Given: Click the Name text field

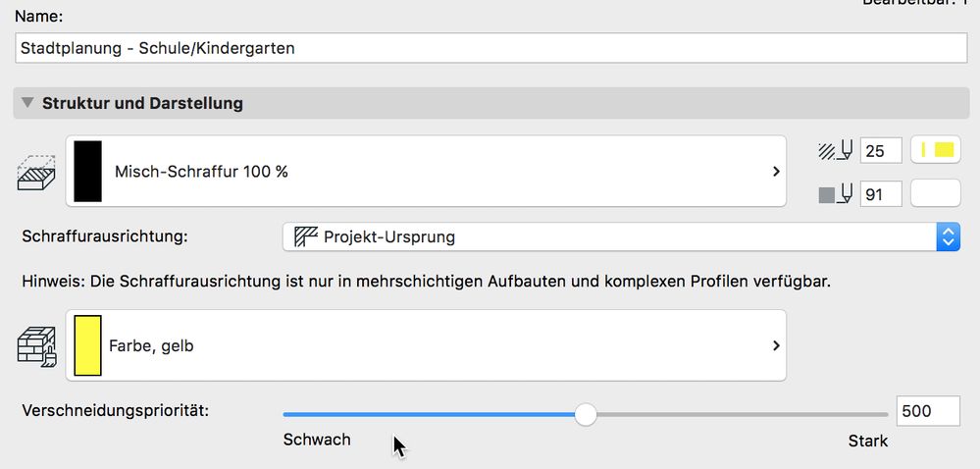Looking at the screenshot, I should [490, 47].
